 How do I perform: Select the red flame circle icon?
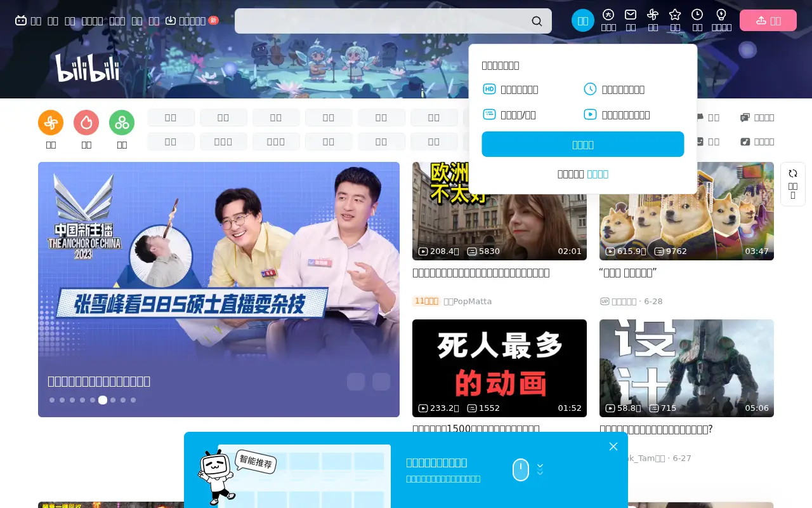click(x=86, y=123)
